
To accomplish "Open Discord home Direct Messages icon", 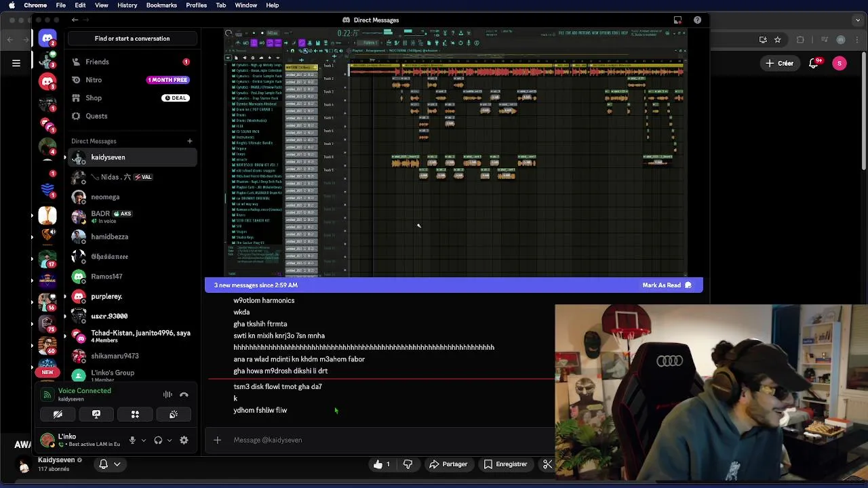I will coord(47,39).
